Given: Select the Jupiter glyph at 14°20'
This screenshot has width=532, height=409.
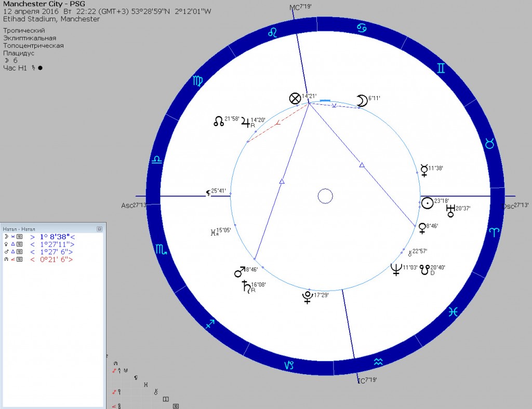Looking at the screenshot, I should pyautogui.click(x=246, y=123).
